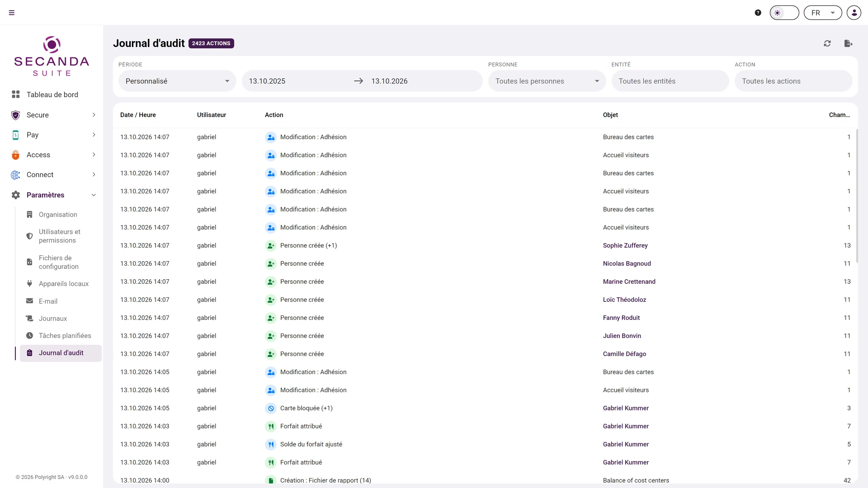Open Sophie Zufferey person link
The height and width of the screenshot is (488, 868).
point(625,245)
